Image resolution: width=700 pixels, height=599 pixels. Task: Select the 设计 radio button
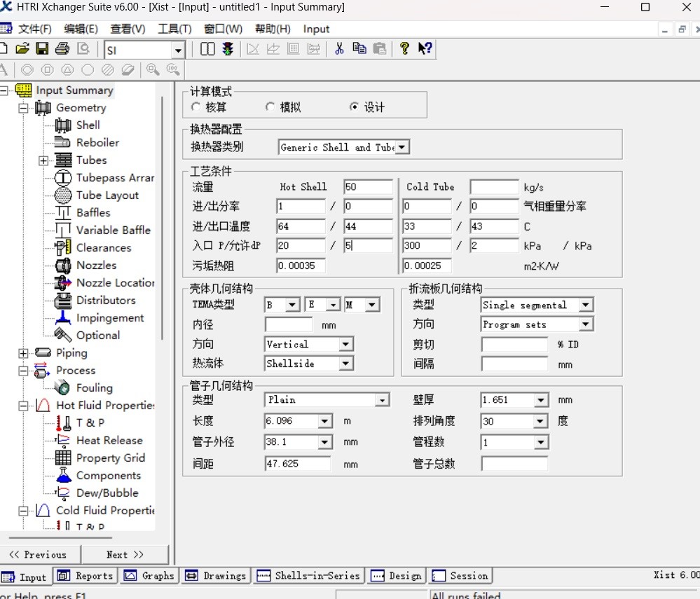click(354, 107)
